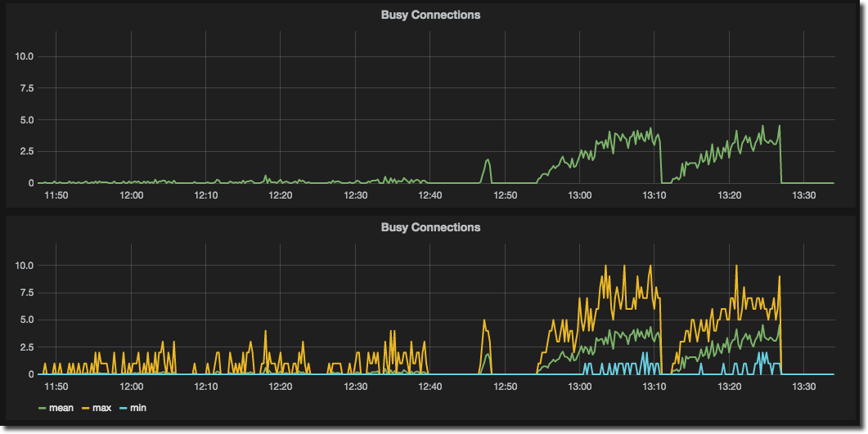The width and height of the screenshot is (868, 434).
Task: Click the 12:20 time label in top panel
Action: (281, 196)
